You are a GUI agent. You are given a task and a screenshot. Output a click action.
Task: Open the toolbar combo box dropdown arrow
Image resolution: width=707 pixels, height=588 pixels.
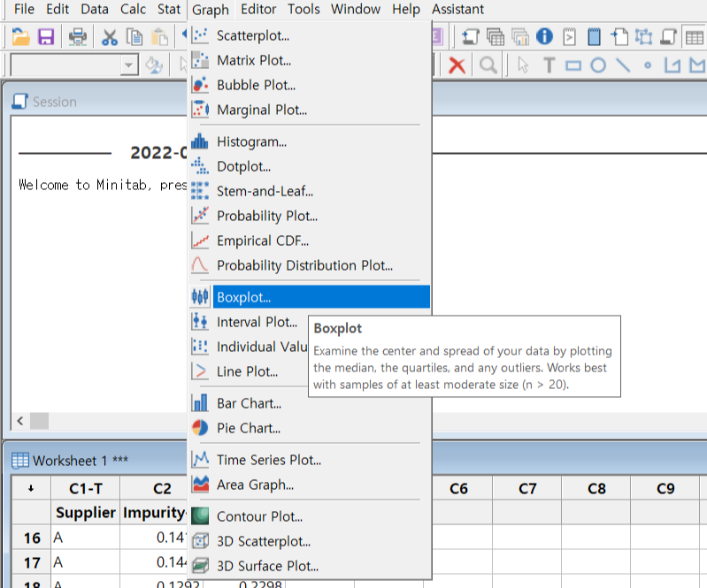(129, 65)
